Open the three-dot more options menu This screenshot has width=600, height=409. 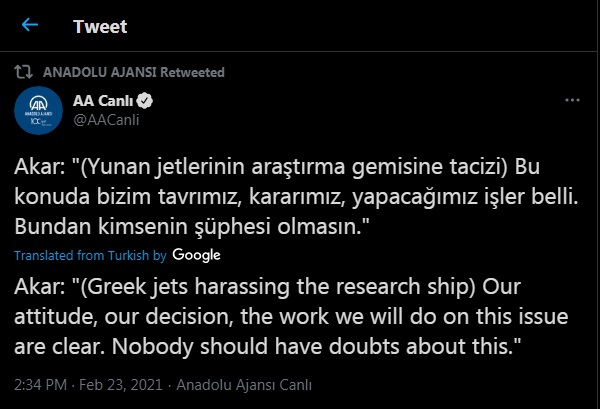(x=573, y=101)
